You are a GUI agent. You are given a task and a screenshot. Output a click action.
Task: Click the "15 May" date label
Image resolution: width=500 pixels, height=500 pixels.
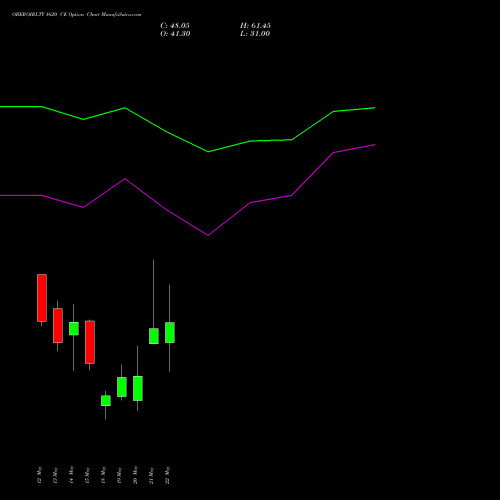pyautogui.click(x=87, y=475)
